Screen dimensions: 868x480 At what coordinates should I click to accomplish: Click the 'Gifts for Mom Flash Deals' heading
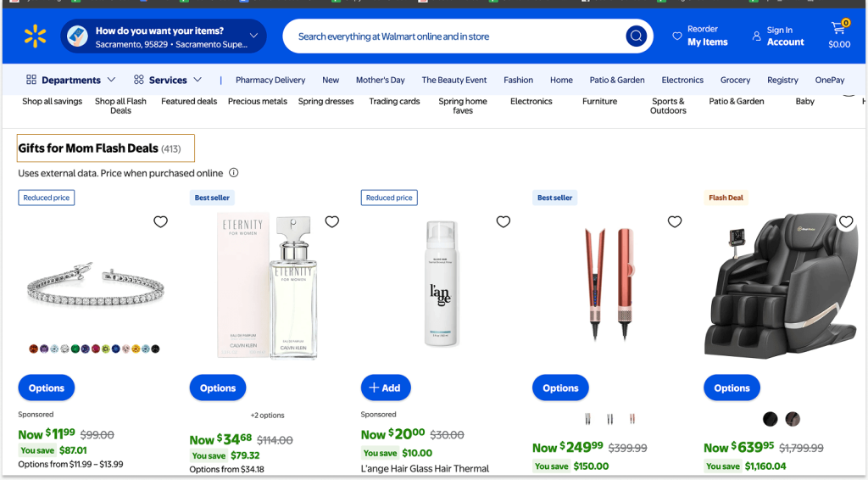click(88, 148)
